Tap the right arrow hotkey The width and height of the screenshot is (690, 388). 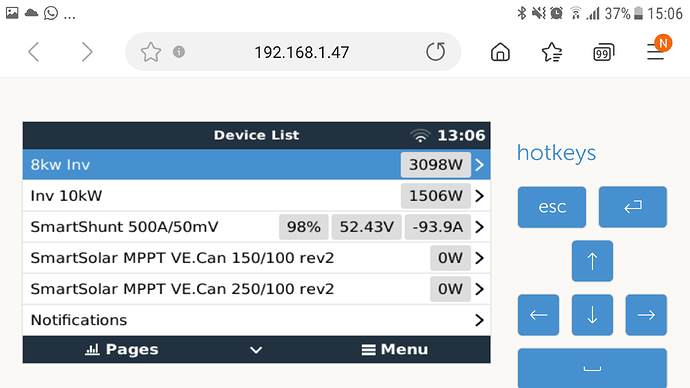pos(646,315)
